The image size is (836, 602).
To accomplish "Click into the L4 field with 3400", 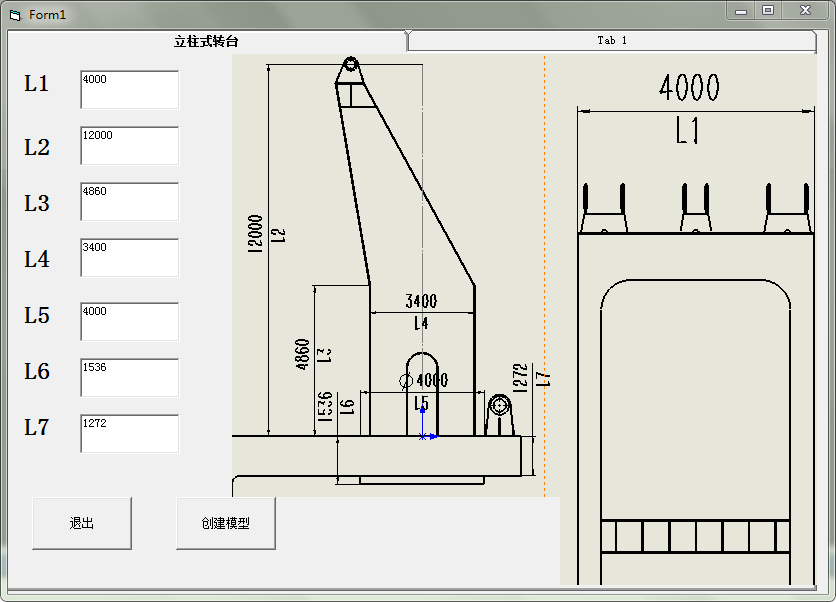I will pyautogui.click(x=129, y=258).
